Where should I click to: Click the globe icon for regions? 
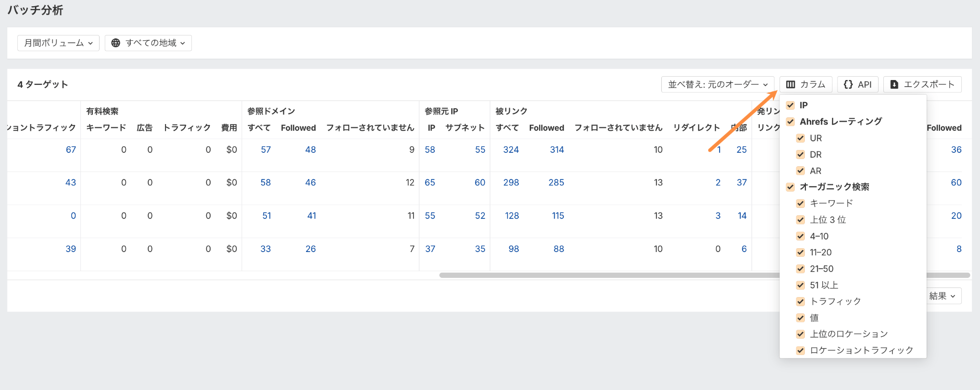116,43
